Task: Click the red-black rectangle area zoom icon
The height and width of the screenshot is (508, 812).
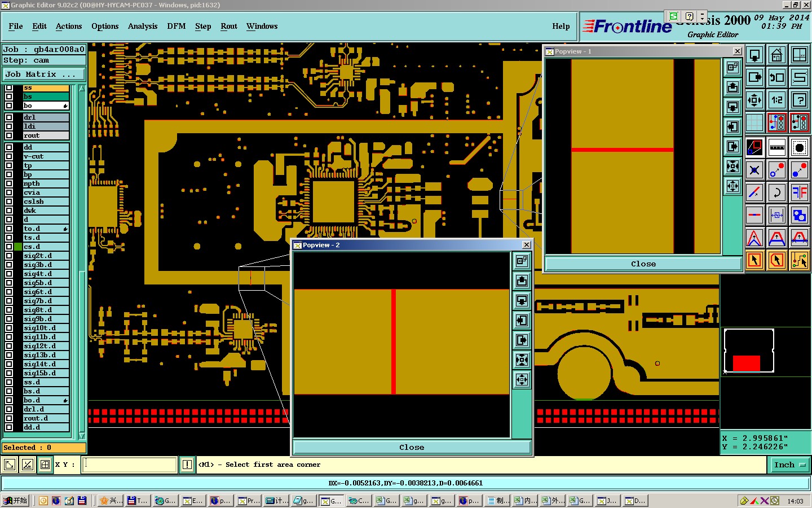Action: coord(754,147)
